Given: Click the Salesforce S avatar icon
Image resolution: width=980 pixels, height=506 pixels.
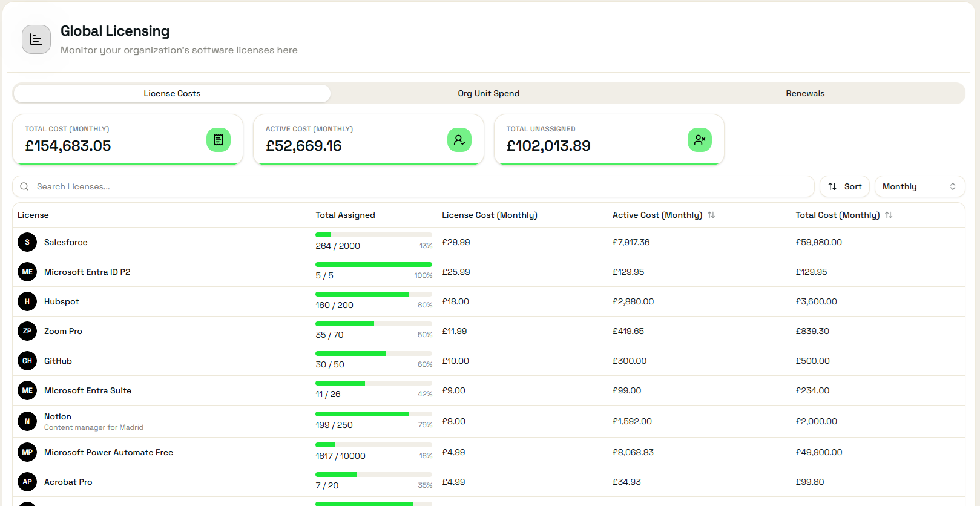Looking at the screenshot, I should pyautogui.click(x=27, y=242).
